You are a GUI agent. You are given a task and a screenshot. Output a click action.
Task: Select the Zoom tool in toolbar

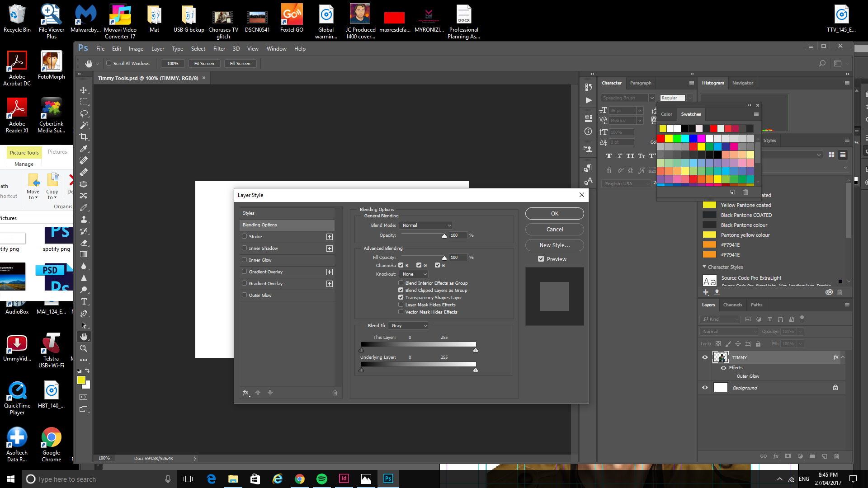click(x=84, y=348)
